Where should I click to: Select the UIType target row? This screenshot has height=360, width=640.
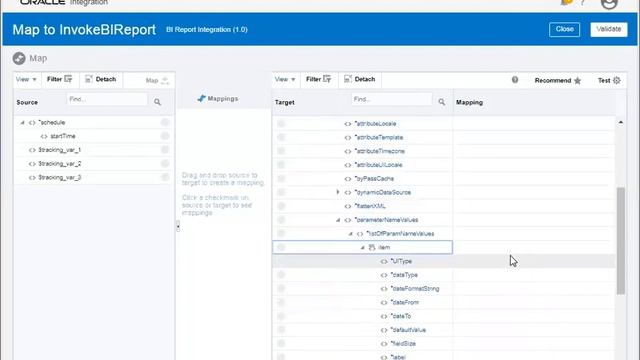pos(444,261)
